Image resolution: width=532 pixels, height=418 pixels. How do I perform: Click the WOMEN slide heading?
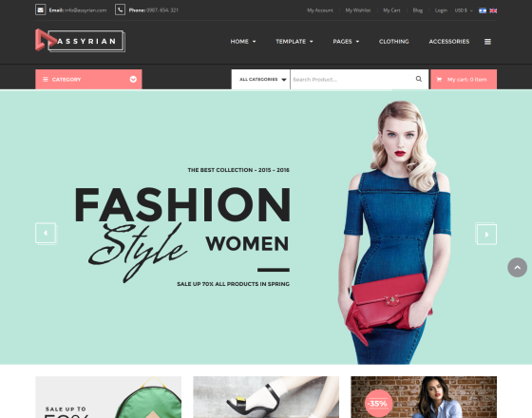pyautogui.click(x=247, y=243)
